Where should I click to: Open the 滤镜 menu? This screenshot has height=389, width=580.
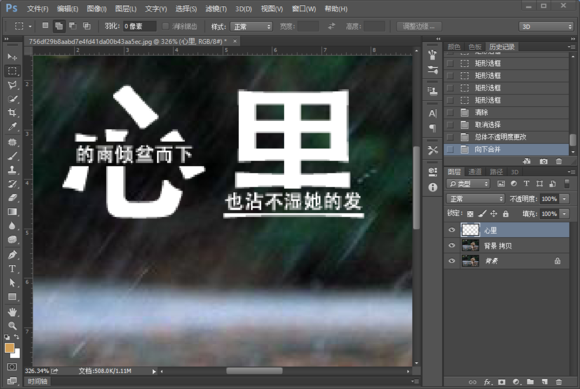coord(216,9)
